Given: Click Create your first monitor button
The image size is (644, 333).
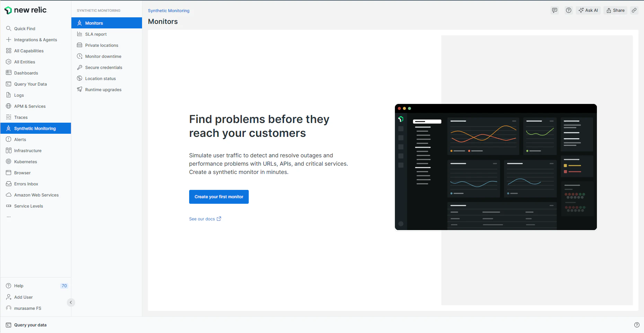Looking at the screenshot, I should click(219, 197).
